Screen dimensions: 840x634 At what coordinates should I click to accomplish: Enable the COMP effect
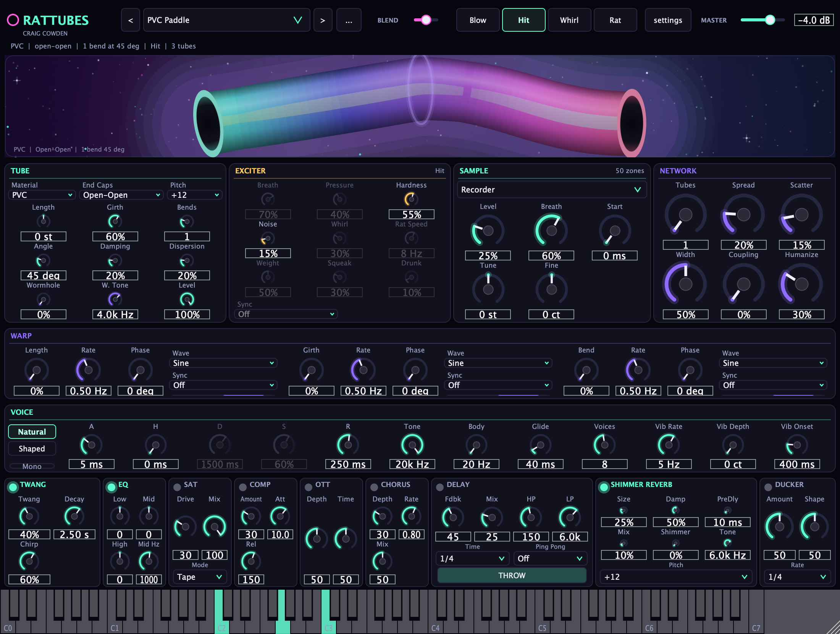point(243,487)
